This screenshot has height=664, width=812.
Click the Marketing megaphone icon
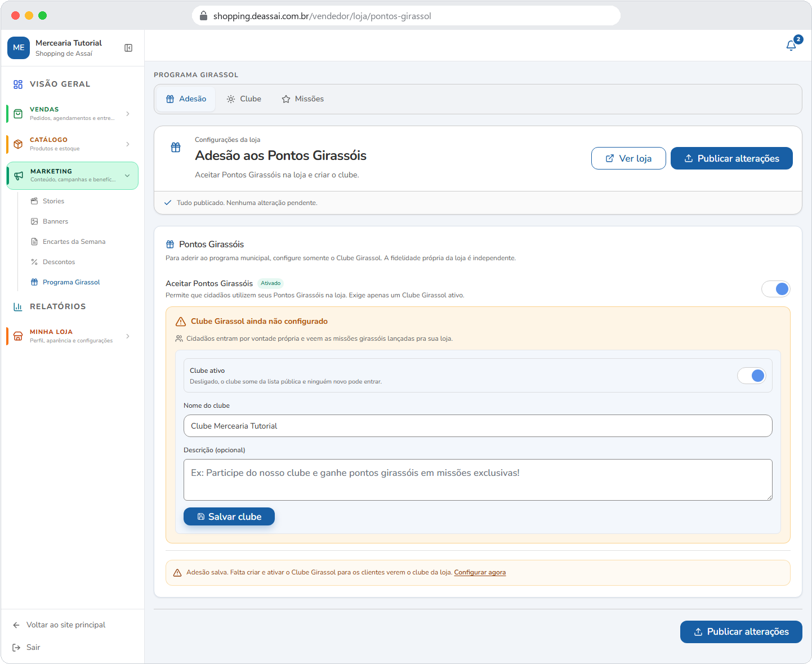tap(19, 176)
